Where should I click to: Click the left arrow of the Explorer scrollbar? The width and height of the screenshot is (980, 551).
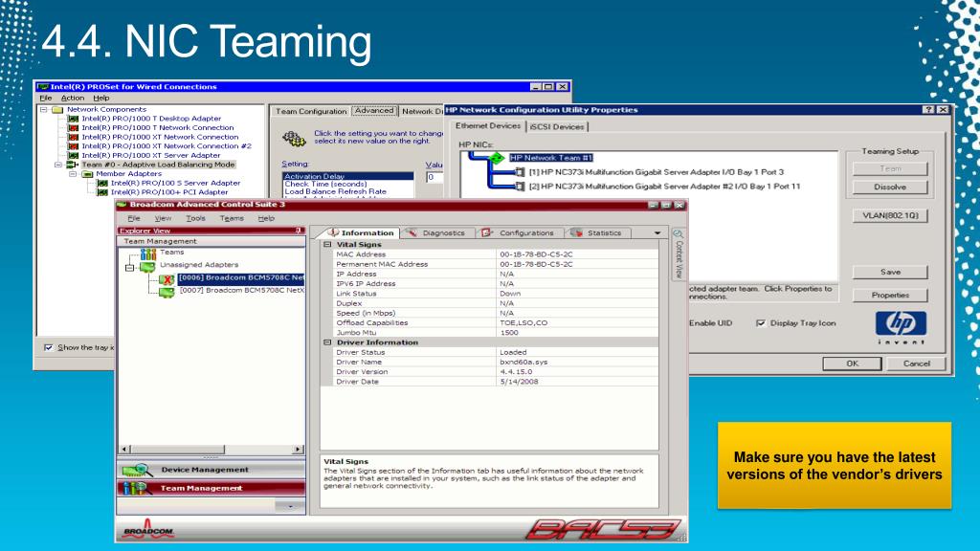point(124,450)
